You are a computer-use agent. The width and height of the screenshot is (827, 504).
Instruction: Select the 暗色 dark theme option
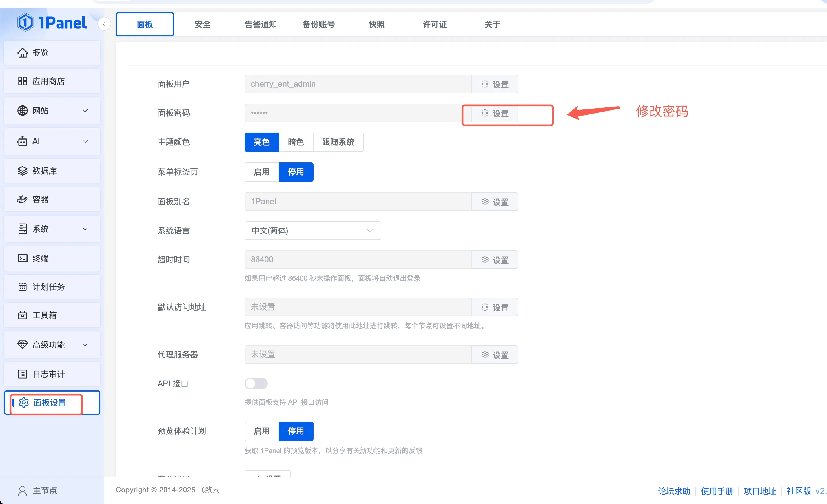(x=296, y=142)
